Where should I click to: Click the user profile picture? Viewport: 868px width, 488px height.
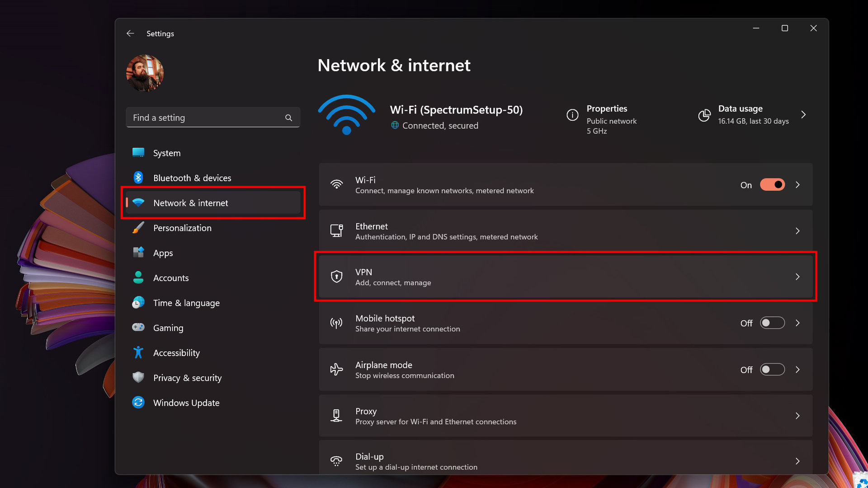(145, 73)
